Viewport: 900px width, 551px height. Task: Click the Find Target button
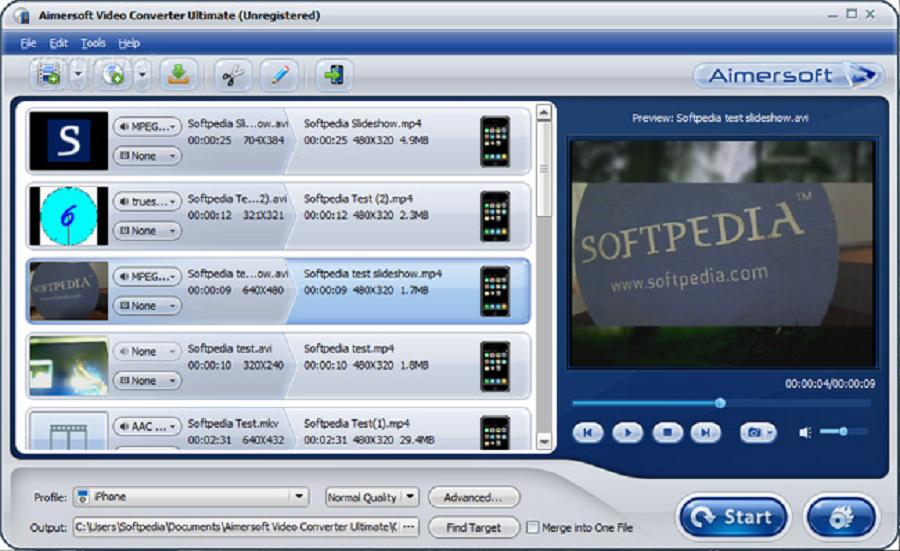click(473, 527)
